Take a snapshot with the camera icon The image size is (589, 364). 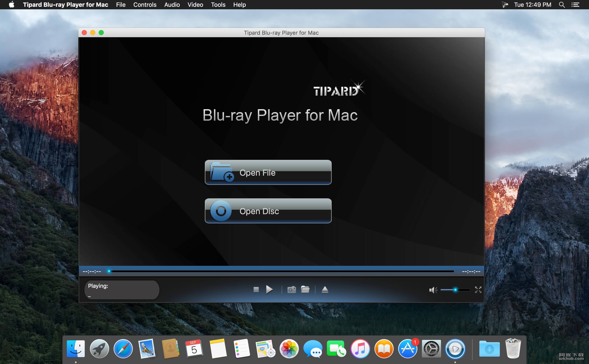pos(291,289)
